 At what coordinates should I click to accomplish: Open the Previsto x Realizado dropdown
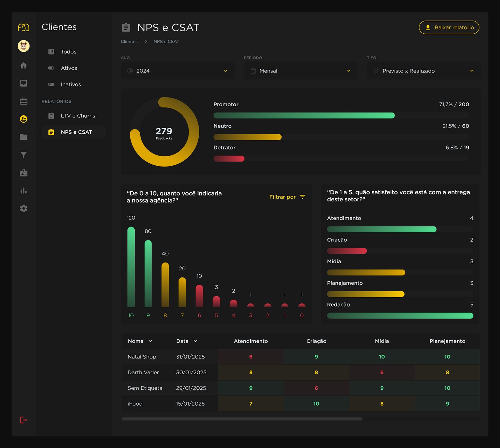(x=424, y=71)
